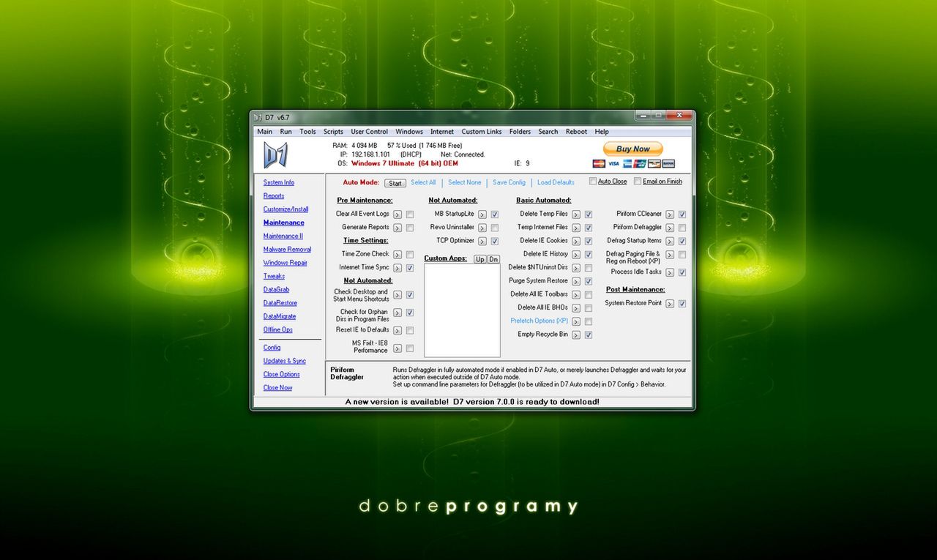Run Prefetch Options (XP) arrow button
Image resolution: width=937 pixels, height=560 pixels.
pos(576,321)
